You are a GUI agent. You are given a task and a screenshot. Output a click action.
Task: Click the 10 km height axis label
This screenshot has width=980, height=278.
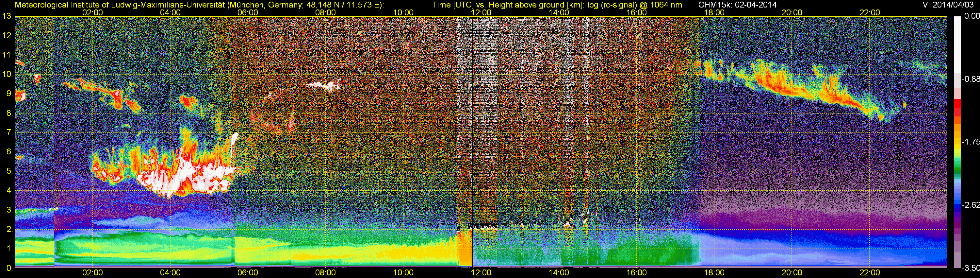click(x=7, y=74)
